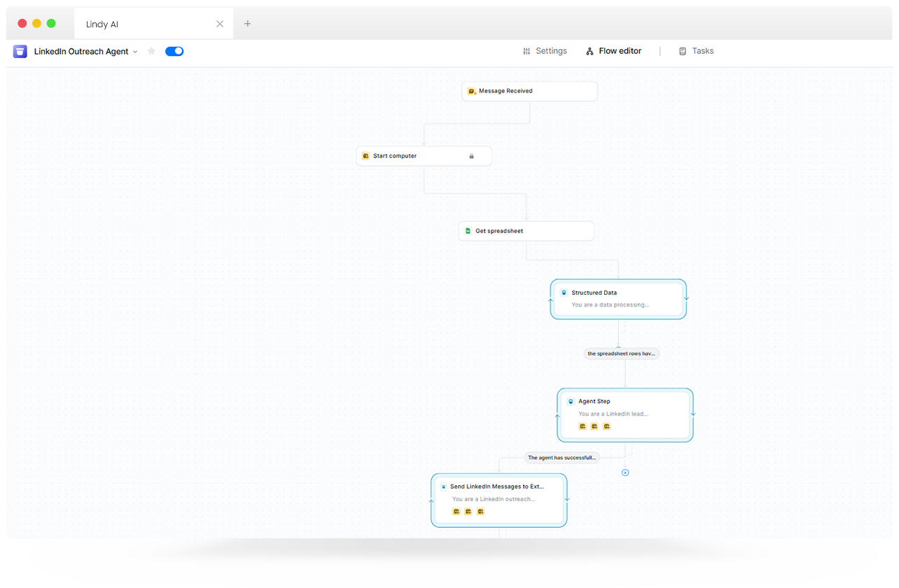This screenshot has width=899, height=588.
Task: Click the 'The agent has successfully' condition label
Action: [x=562, y=458]
